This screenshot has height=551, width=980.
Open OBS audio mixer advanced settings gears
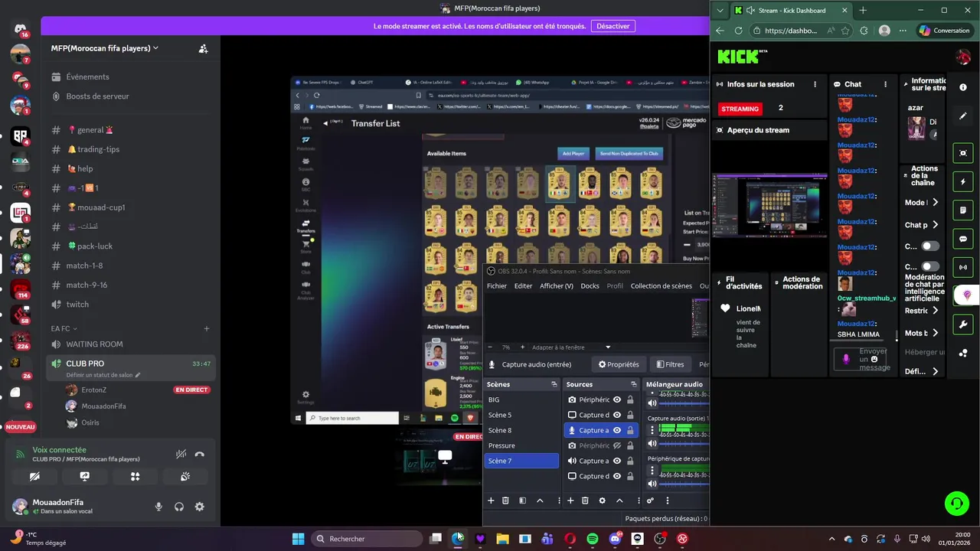coord(650,500)
